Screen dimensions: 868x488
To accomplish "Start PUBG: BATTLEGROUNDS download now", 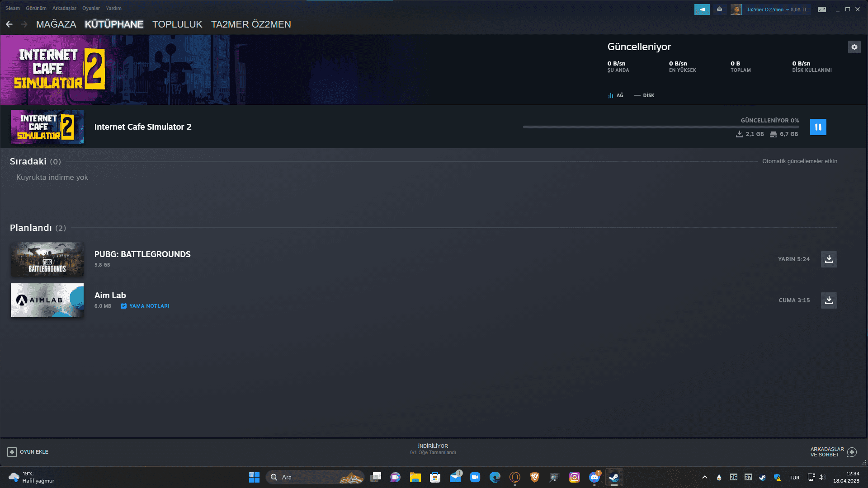I will tap(829, 259).
